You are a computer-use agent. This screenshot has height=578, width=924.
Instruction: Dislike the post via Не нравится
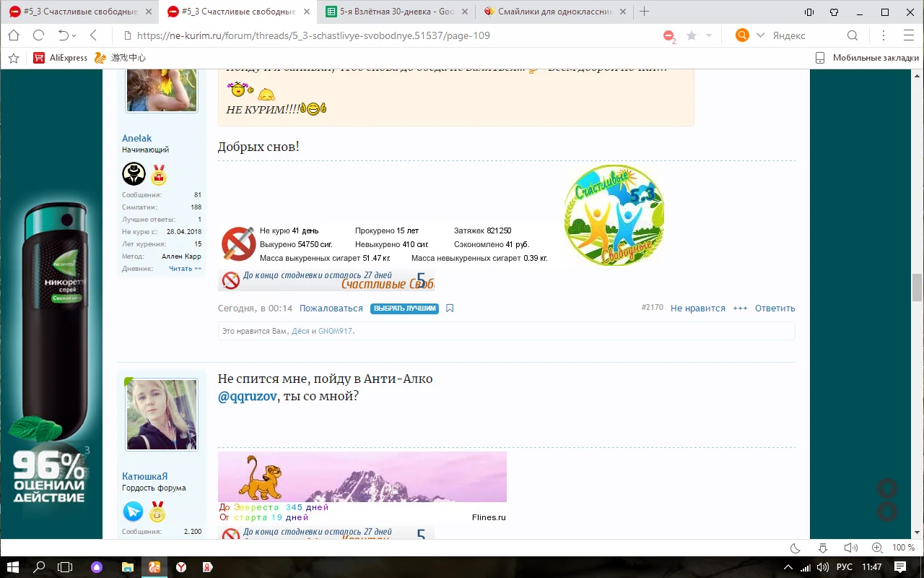697,308
